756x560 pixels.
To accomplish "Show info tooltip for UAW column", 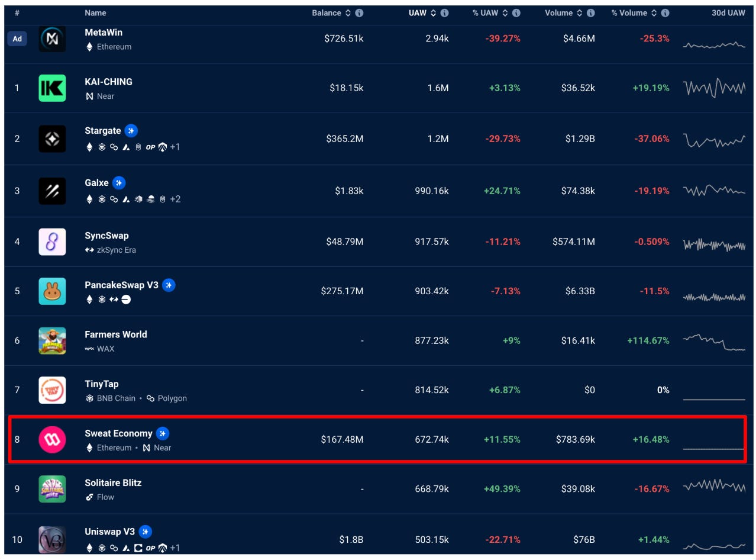I will [444, 13].
